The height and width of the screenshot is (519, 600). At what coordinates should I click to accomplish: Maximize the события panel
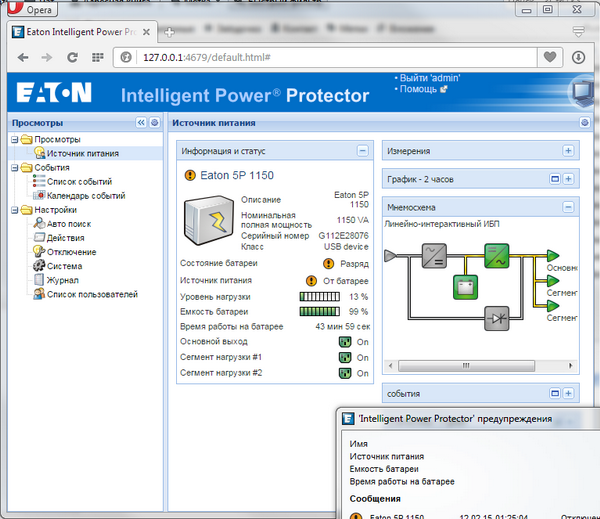pyautogui.click(x=555, y=393)
